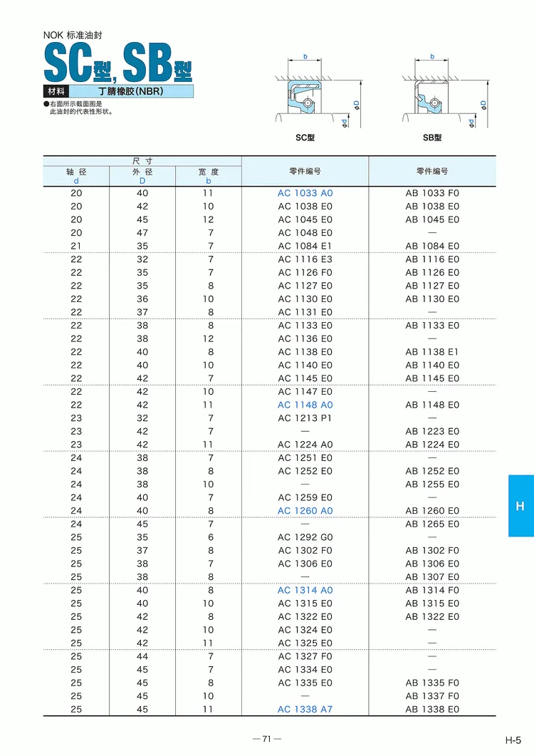Select part number AC 1324 E0
Image resolution: width=534 pixels, height=756 pixels.
(305, 630)
